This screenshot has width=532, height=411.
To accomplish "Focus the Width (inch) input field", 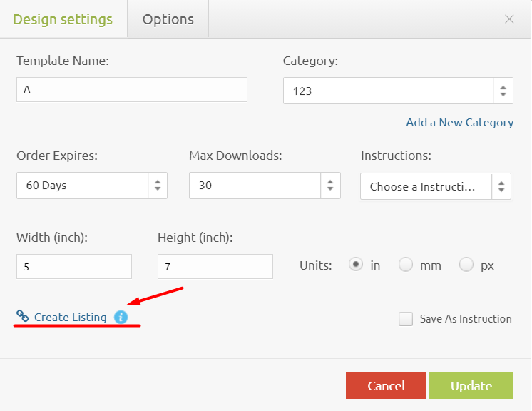I will tap(74, 267).
